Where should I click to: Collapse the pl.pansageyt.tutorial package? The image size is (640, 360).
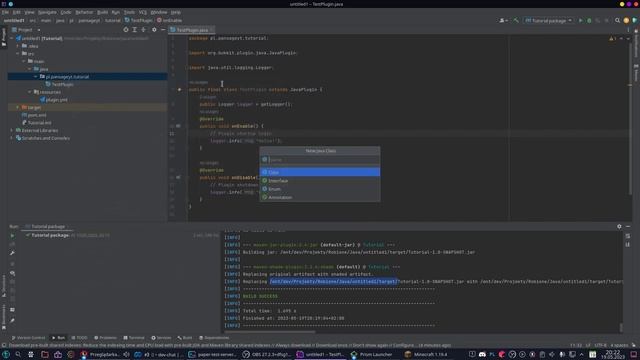click(x=36, y=77)
